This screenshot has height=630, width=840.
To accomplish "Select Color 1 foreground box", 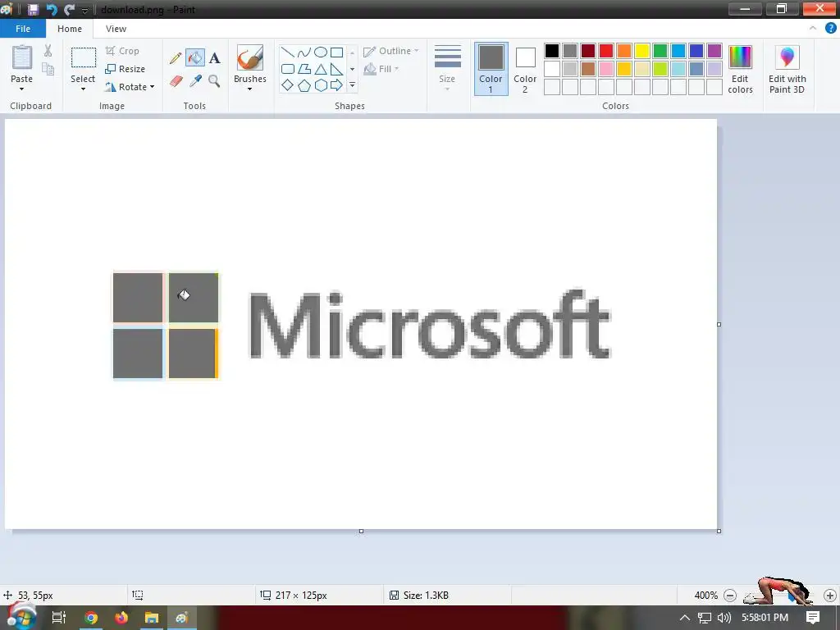I will pyautogui.click(x=491, y=69).
